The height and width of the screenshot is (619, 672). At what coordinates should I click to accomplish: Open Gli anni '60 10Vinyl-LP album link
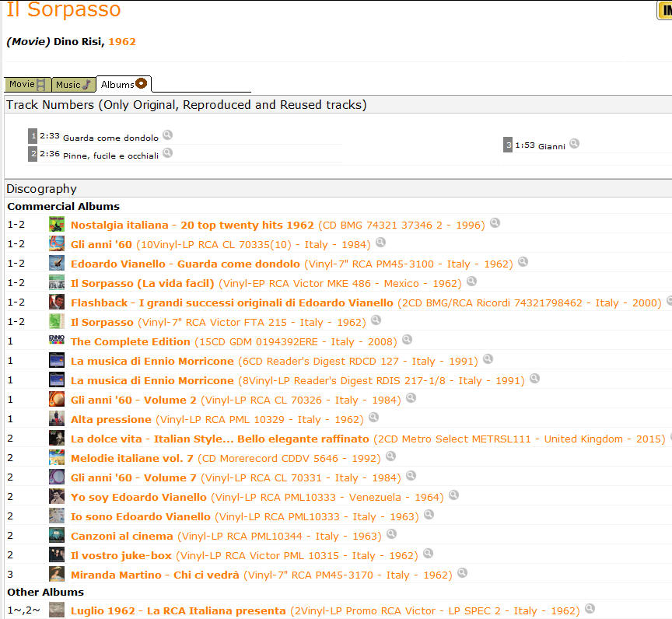[x=221, y=245]
